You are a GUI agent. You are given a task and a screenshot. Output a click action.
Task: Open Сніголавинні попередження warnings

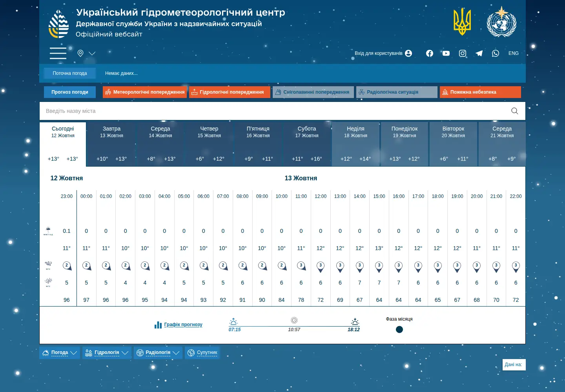313,92
